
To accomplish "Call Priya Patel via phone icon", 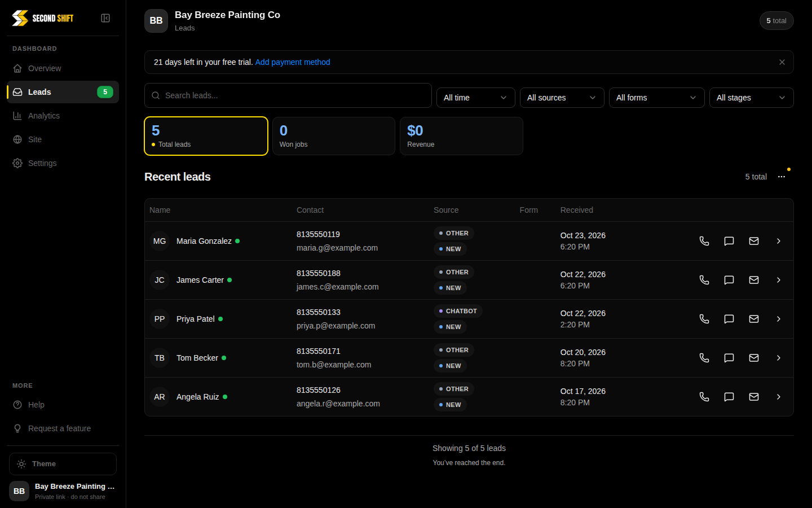I will [704, 319].
